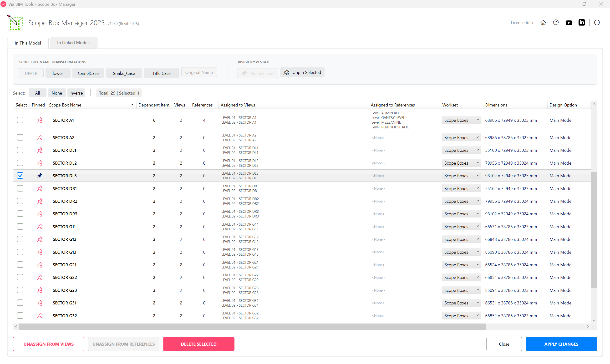Click the horizontal scrollbar thumb

[x=252, y=327]
